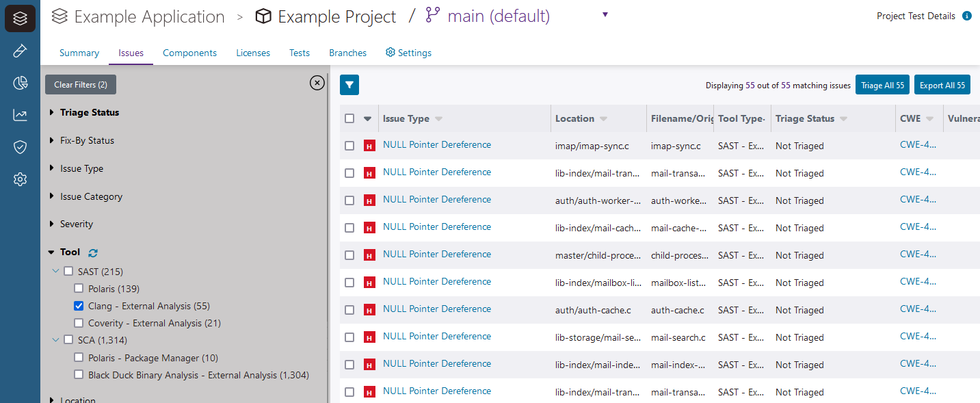Select the test tube icon in sidebar
Screen dimensions: 980x403
pyautogui.click(x=19, y=50)
